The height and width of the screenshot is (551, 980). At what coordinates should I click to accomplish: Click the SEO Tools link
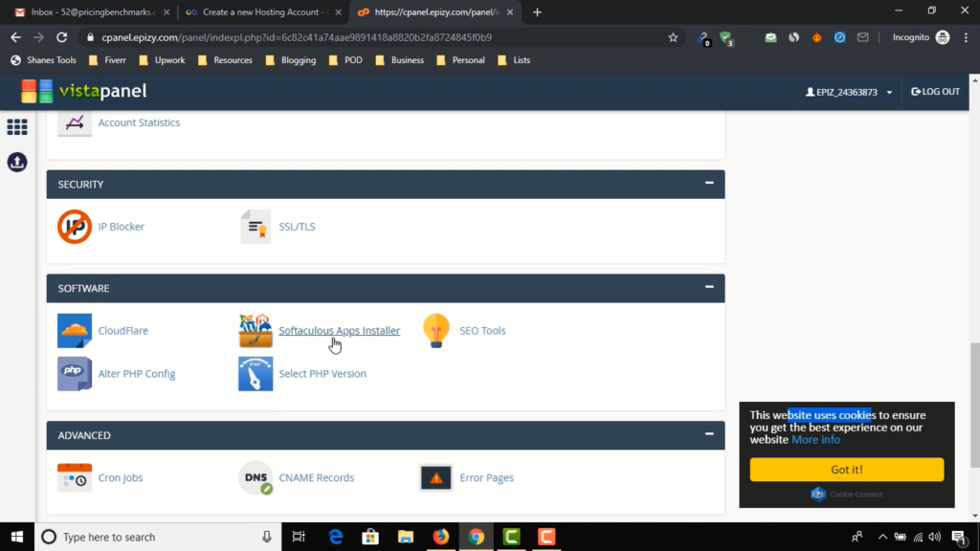coord(482,330)
